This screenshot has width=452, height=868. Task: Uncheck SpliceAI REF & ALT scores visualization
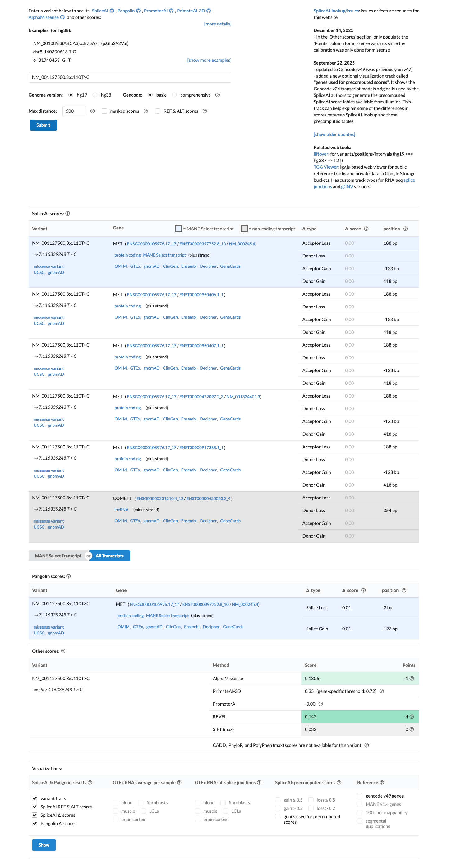(x=35, y=807)
